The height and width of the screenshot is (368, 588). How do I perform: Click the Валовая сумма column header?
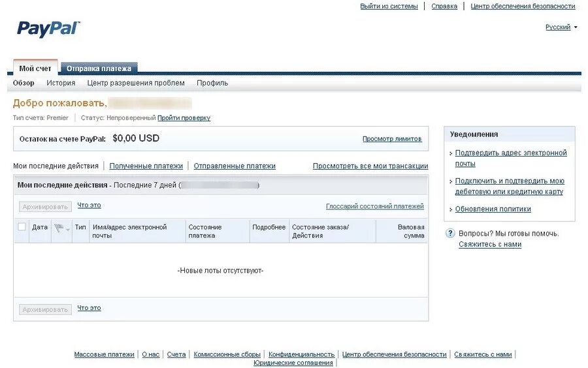(411, 232)
